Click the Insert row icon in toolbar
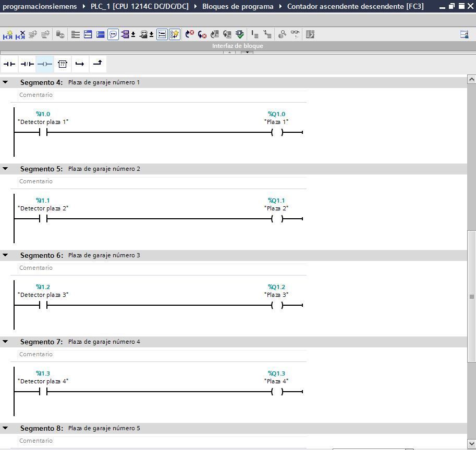The height and width of the screenshot is (450, 476). (x=33, y=34)
